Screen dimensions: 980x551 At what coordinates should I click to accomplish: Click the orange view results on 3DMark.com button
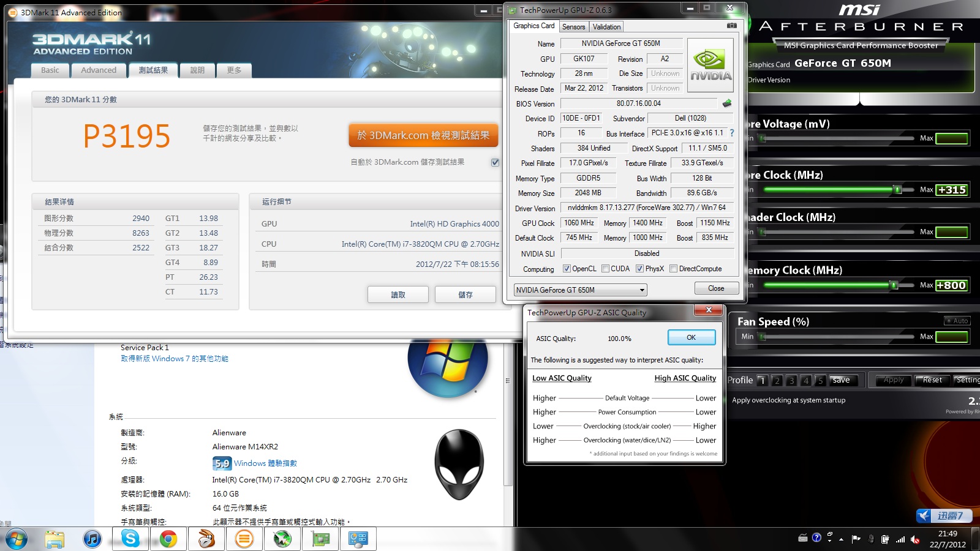coord(423,135)
